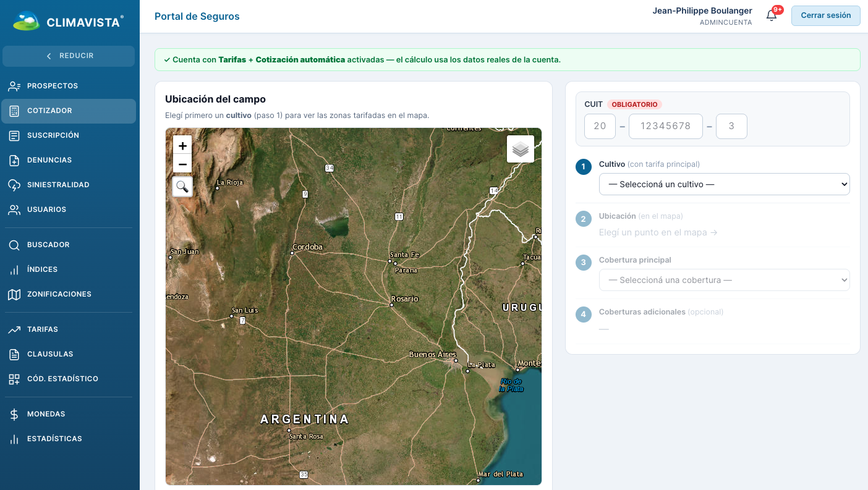Click the Prospectos sidebar icon
Screen dimensions: 868x490
pyautogui.click(x=14, y=86)
